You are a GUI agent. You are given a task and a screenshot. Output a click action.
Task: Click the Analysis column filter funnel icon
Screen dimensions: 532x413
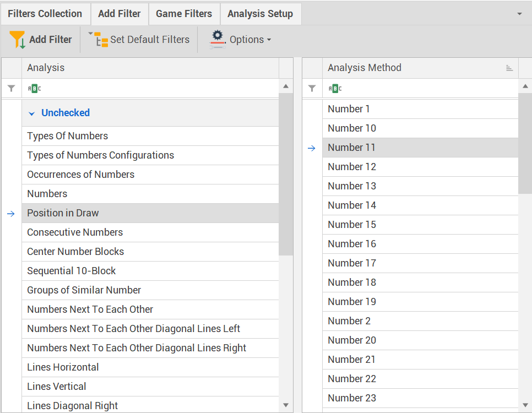(x=11, y=89)
